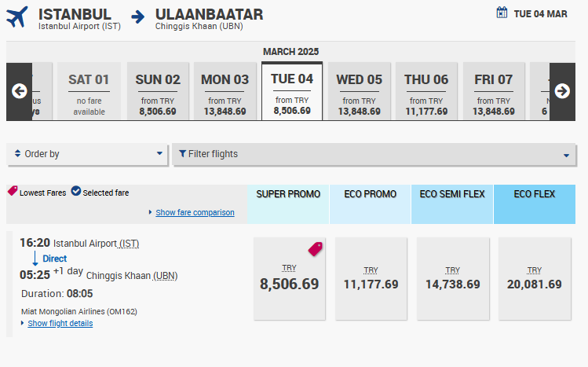Screen dimensions: 588x367
Task: Select THU 06 date tab
Action: 426,91
